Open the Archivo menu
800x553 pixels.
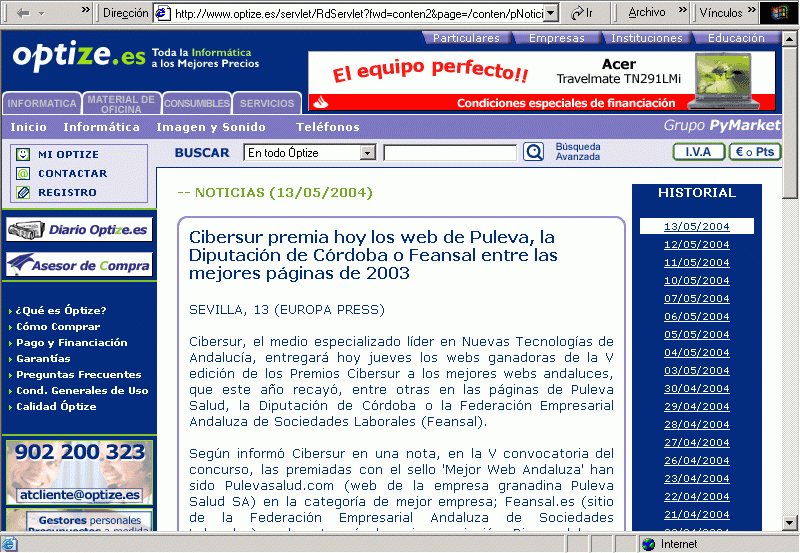[x=646, y=12]
